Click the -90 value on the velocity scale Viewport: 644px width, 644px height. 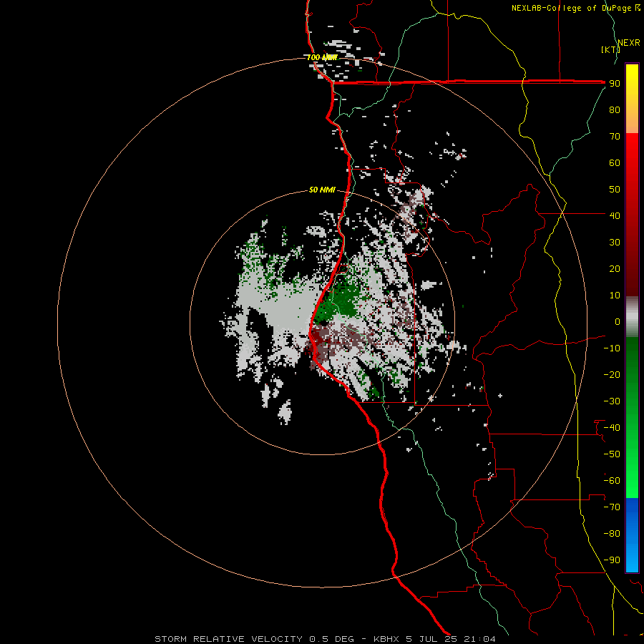[x=612, y=560]
